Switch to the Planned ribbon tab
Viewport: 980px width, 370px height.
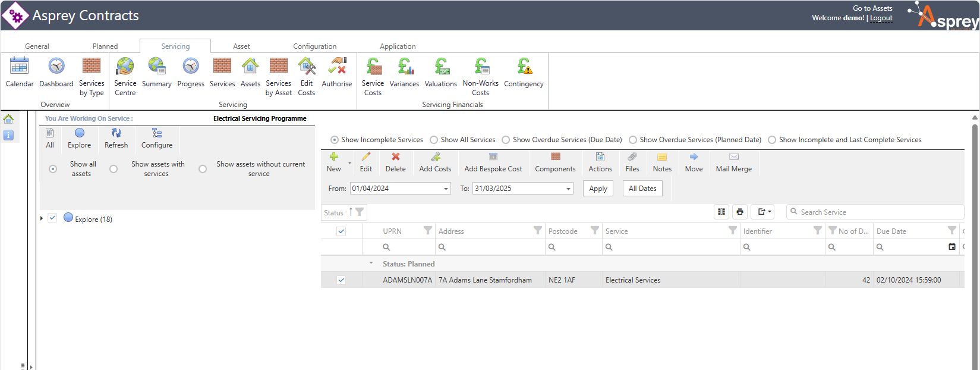point(105,46)
